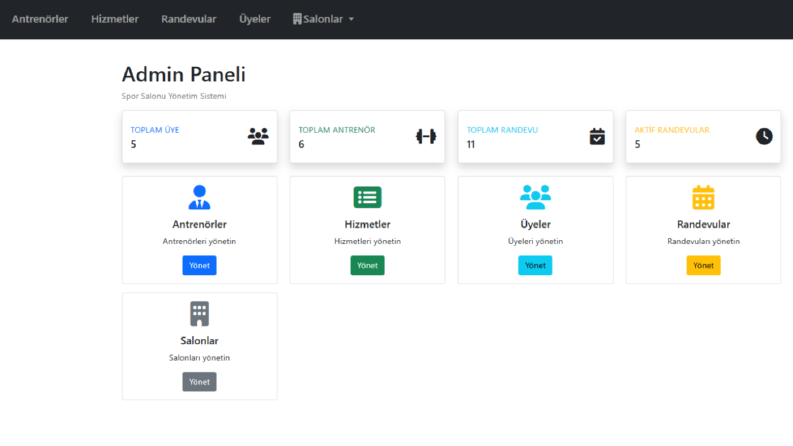Click the Antrenörler card title
Image resolution: width=793 pixels, height=446 pixels.
click(x=199, y=225)
